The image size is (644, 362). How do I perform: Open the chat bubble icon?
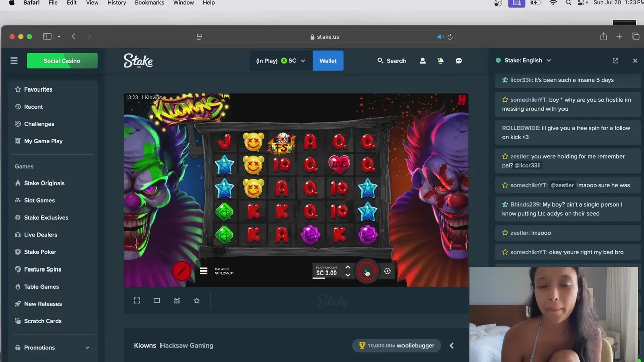(x=459, y=61)
